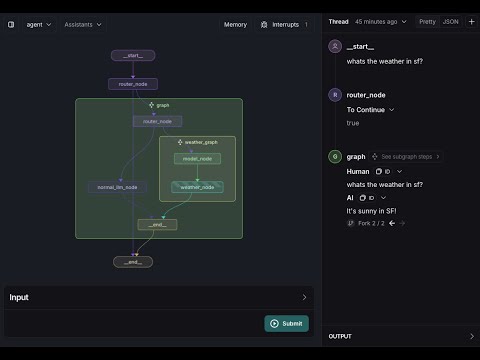Select the weather_node graph node
Screen dimensions: 480x360
coord(197,187)
